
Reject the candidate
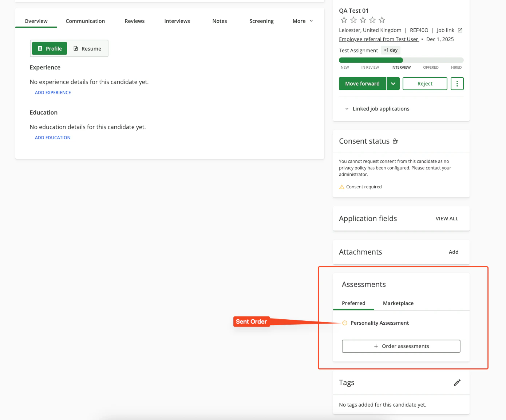[425, 84]
